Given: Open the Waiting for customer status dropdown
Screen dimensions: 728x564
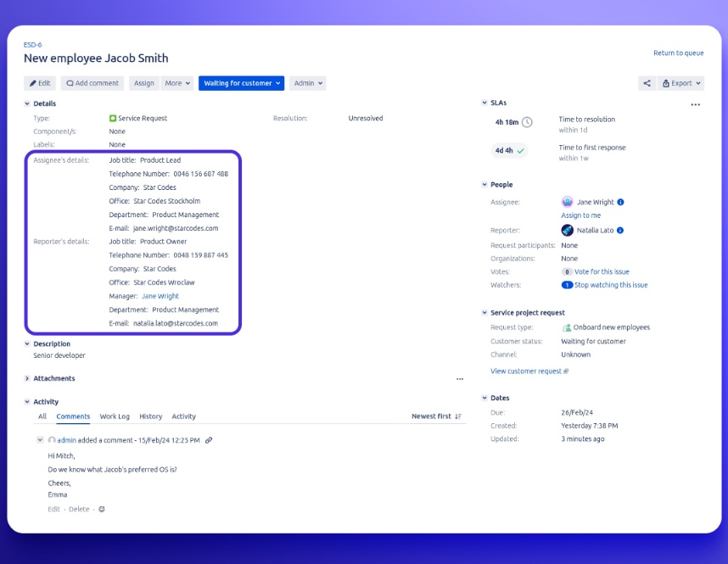Looking at the screenshot, I should coord(241,83).
